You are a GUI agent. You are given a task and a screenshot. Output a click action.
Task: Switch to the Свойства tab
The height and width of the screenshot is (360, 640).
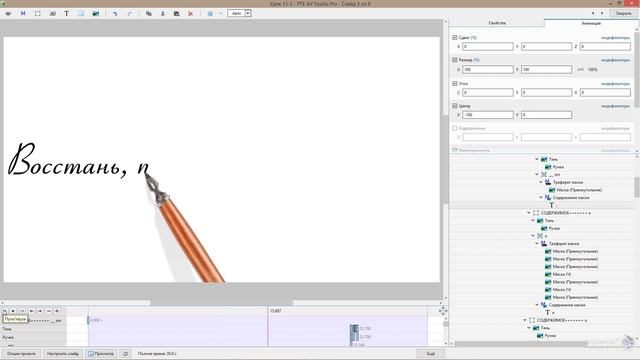[497, 23]
